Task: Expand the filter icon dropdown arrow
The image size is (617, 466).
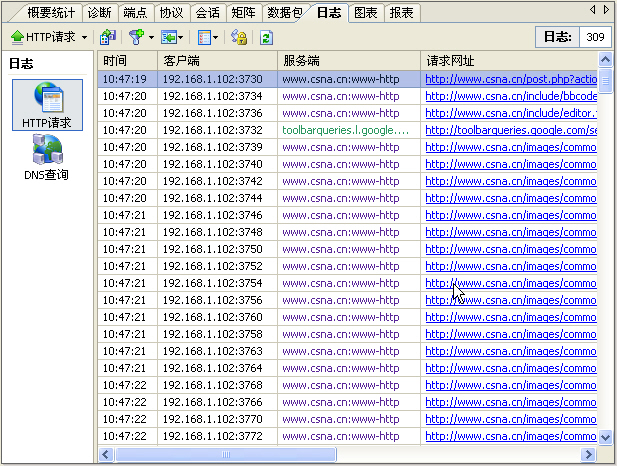Action: tap(151, 37)
